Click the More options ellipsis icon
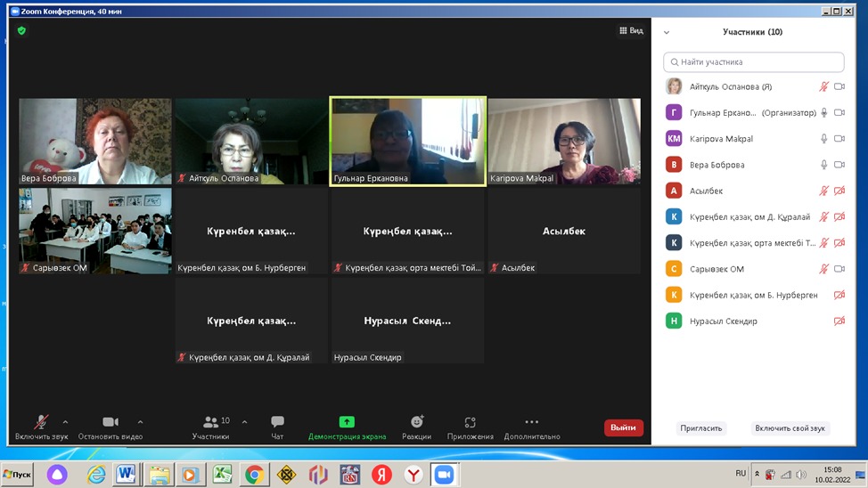The width and height of the screenshot is (868, 488). click(531, 422)
